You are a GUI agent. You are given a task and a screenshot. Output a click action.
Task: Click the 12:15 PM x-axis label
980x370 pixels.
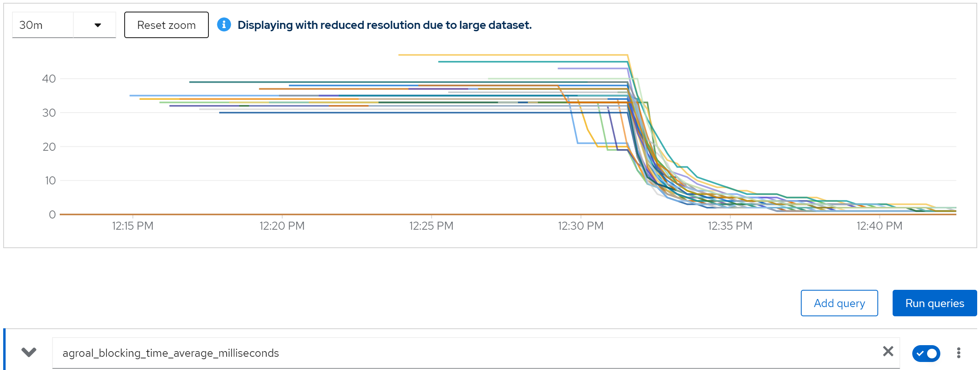click(133, 226)
